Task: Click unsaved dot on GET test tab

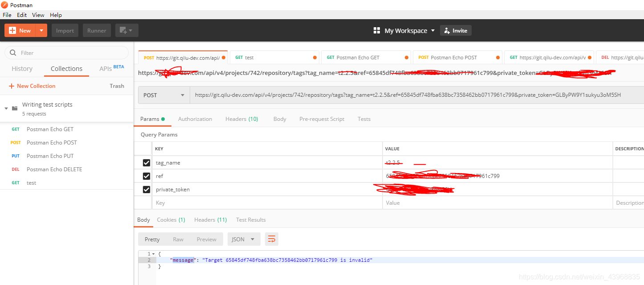Action: (315, 58)
